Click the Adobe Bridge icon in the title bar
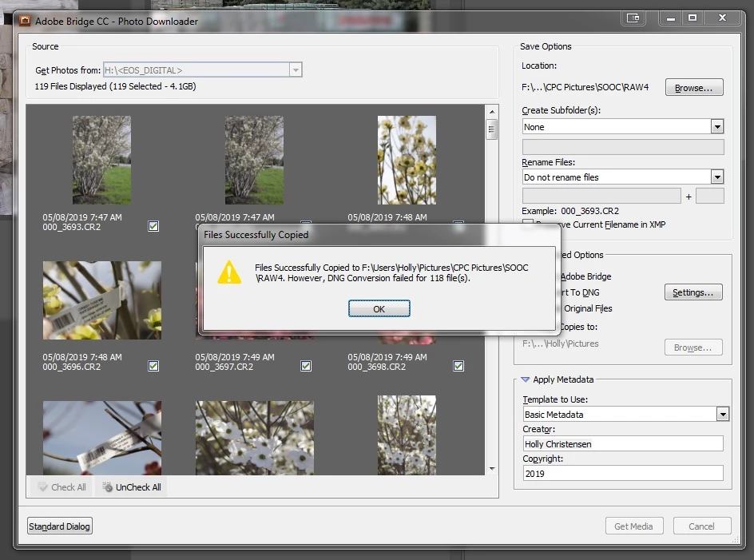The image size is (754, 560). pyautogui.click(x=25, y=21)
